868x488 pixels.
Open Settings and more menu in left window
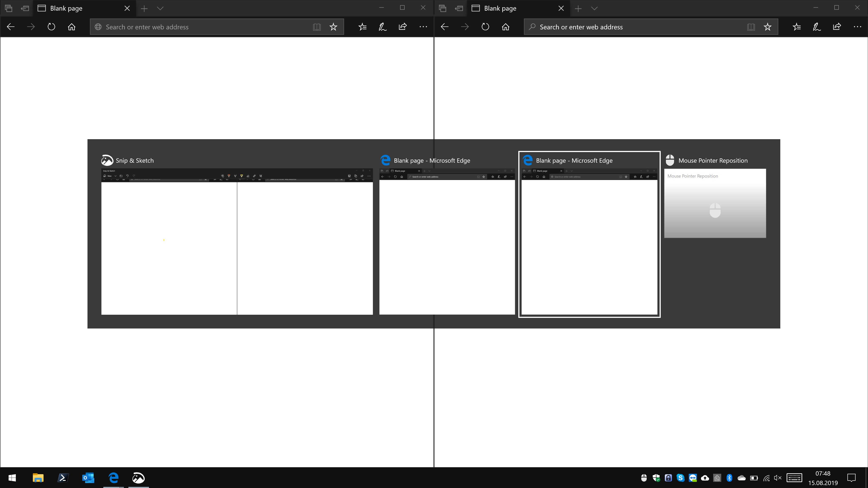point(423,27)
